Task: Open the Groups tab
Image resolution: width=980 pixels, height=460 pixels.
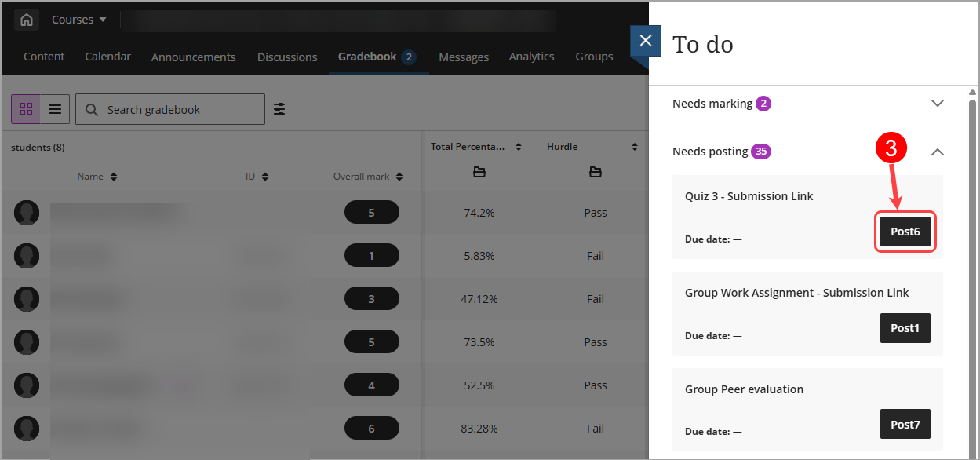Action: click(594, 57)
